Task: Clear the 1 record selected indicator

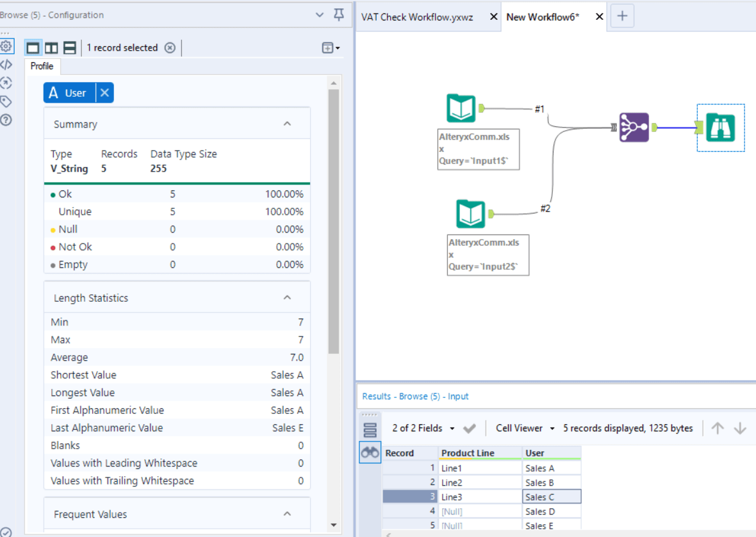Action: pos(170,47)
